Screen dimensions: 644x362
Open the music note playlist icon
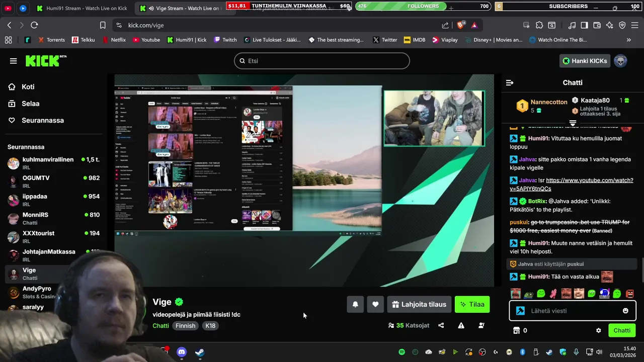[x=572, y=25]
